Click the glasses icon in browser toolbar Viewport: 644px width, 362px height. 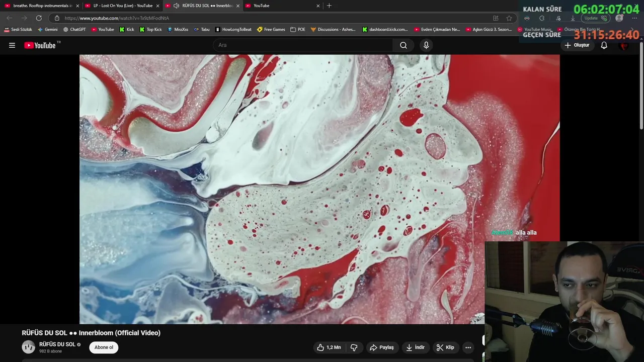tap(527, 18)
